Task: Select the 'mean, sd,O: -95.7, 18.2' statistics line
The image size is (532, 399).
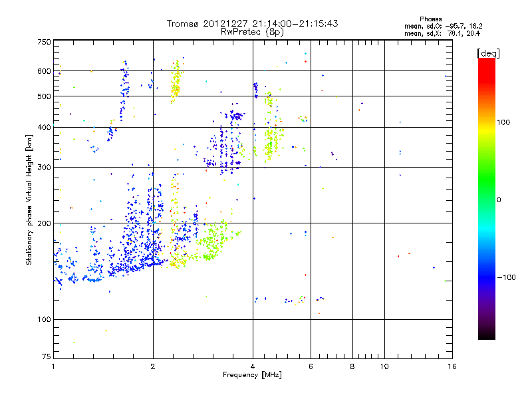Action: (443, 26)
